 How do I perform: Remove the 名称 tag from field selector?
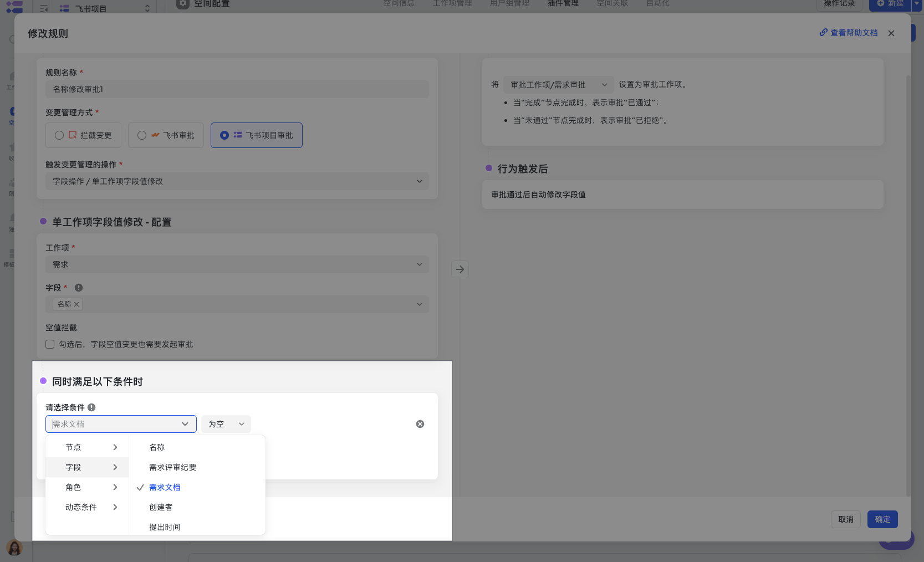[x=76, y=304]
